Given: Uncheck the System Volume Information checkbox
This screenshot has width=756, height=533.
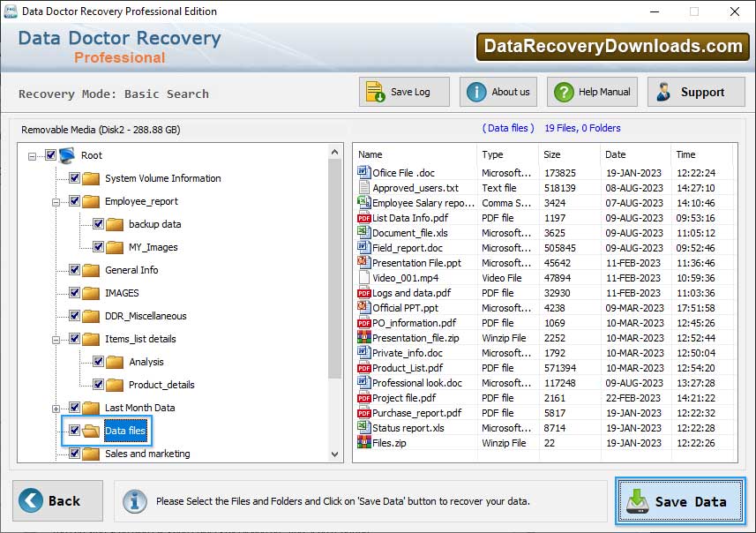Looking at the screenshot, I should point(74,177).
